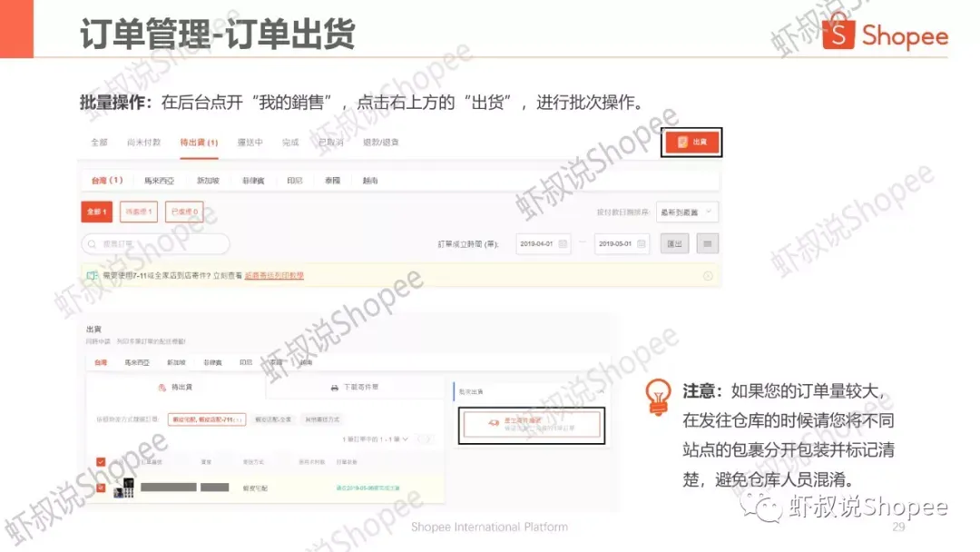This screenshot has height=552, width=980.
Task: Switch to the 待出貨 sub-tab in 出貨 panel
Action: pyautogui.click(x=176, y=388)
